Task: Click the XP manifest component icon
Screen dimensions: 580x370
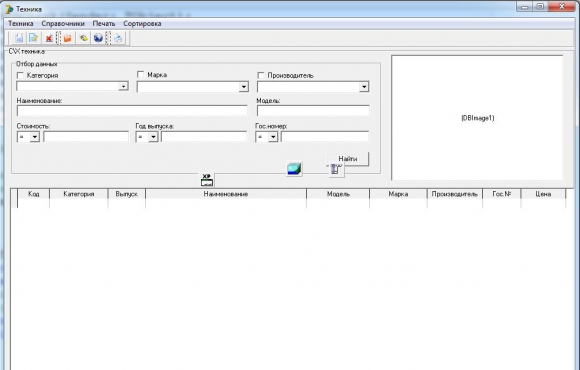Action: tap(207, 180)
